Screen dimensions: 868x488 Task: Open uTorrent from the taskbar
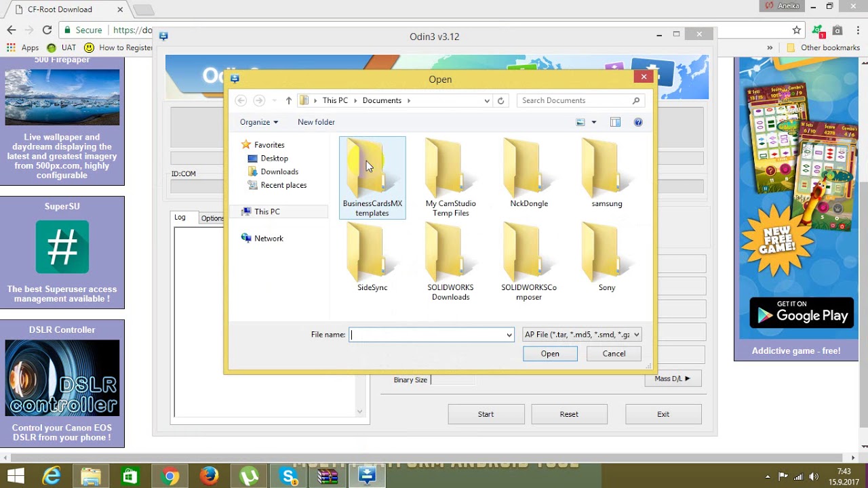[249, 476]
